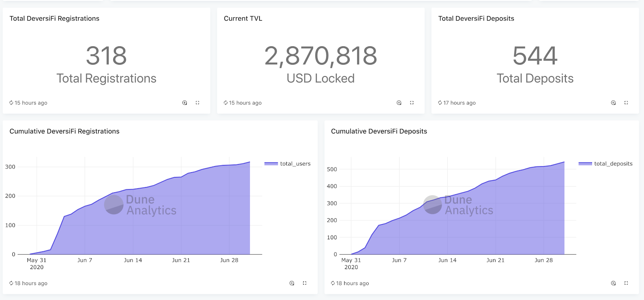Viewport: 644px width, 300px height.
Task: Toggle total_users legend series
Action: pos(287,164)
